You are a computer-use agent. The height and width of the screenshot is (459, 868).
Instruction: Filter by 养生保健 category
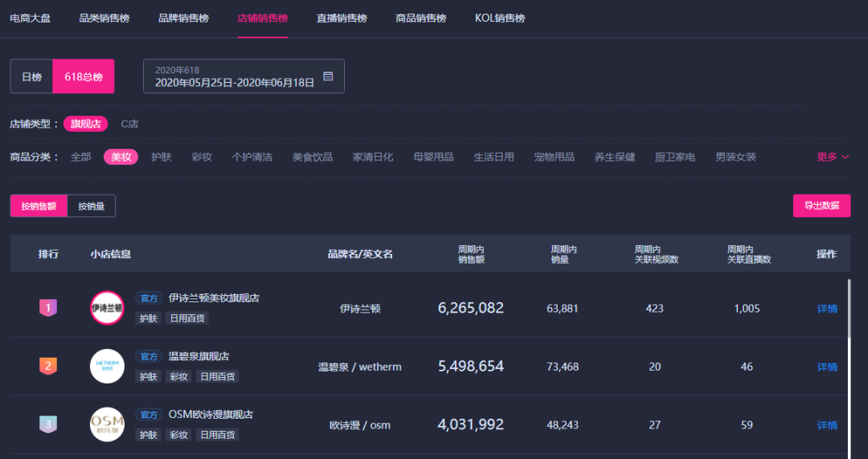click(615, 158)
